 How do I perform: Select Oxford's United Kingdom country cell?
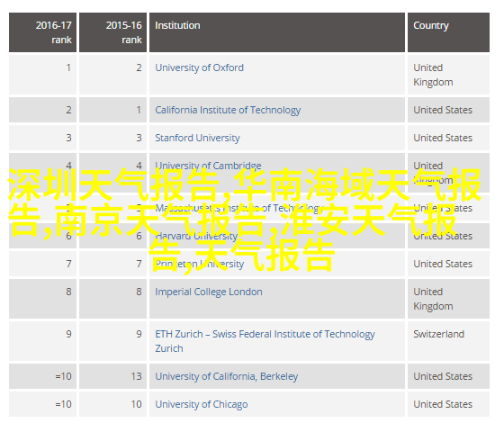[449, 75]
